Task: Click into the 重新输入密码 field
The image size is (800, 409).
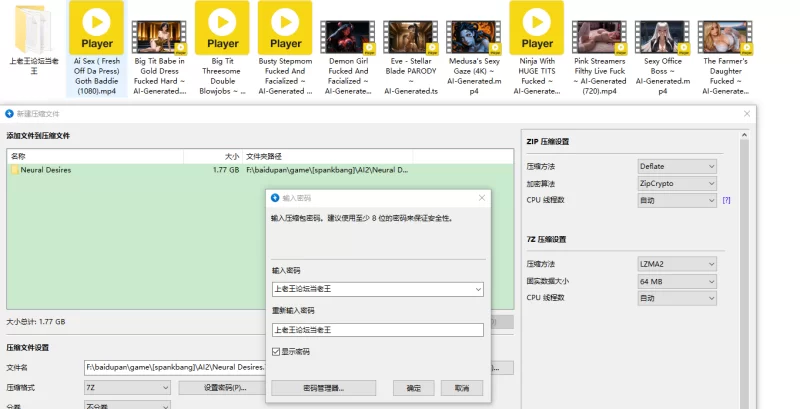Action: [377, 329]
